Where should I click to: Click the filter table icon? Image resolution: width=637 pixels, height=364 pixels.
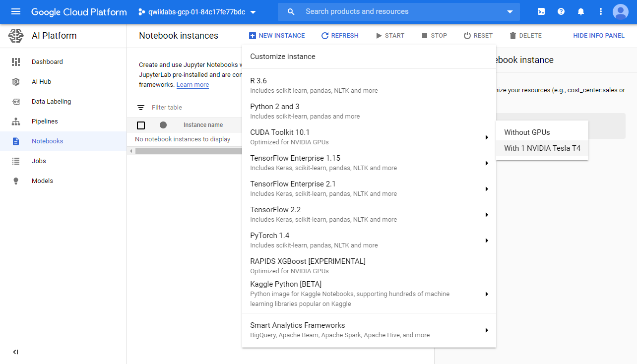coord(141,108)
